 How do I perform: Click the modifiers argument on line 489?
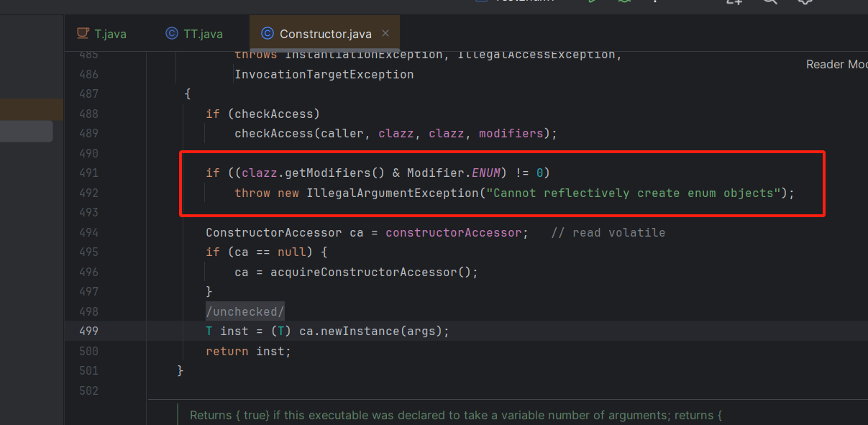click(511, 134)
